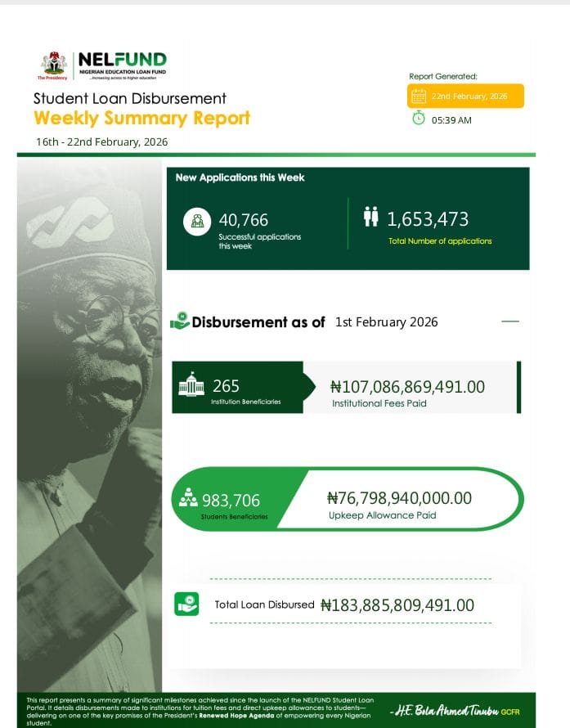Click the institution building icon
Viewport: 570px width, 728px height.
(x=191, y=385)
